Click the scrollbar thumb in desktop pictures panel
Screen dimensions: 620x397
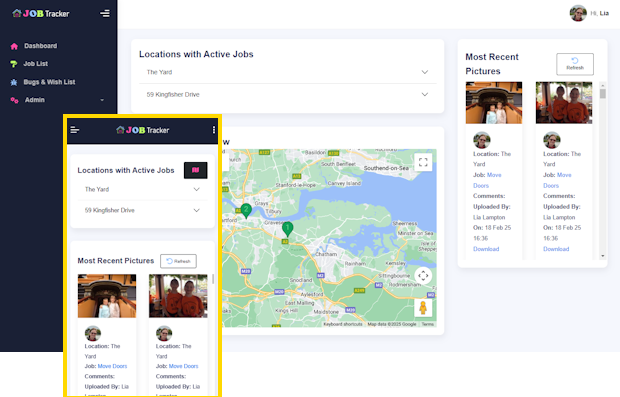click(603, 94)
